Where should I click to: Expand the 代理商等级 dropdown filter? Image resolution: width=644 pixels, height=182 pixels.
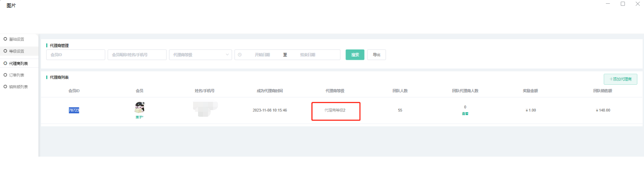(200, 55)
